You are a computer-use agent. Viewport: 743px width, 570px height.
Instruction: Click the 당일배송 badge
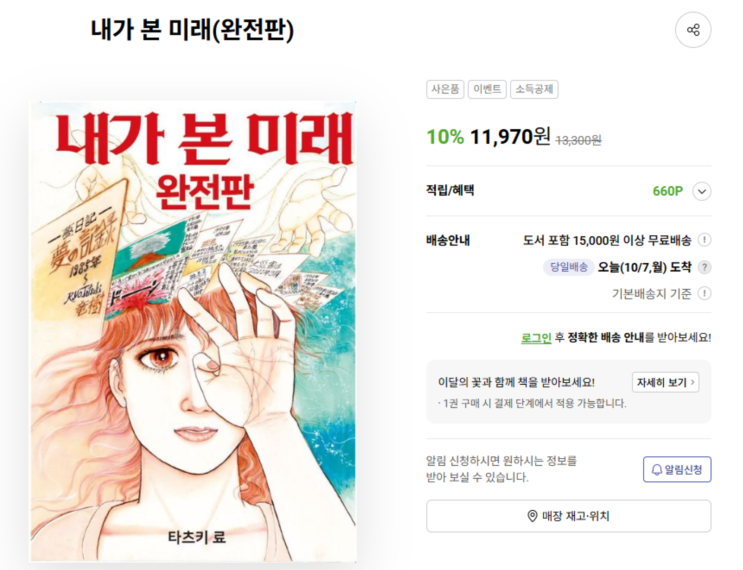coord(568,267)
